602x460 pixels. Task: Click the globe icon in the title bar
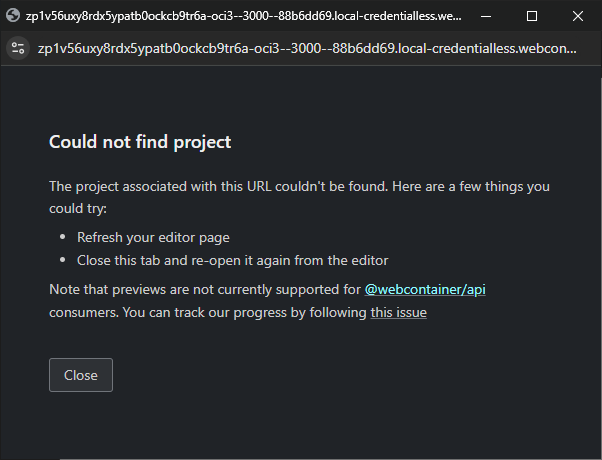[x=13, y=16]
